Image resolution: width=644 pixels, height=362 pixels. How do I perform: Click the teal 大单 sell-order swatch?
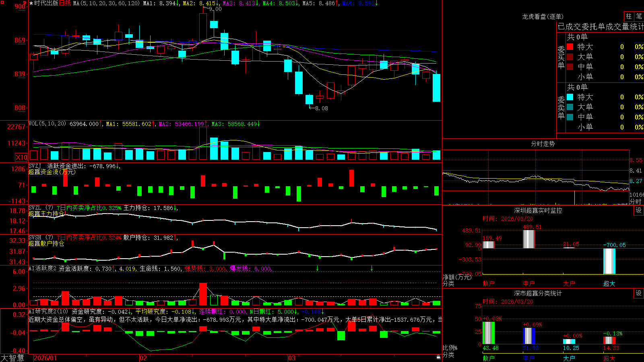pyautogui.click(x=570, y=107)
